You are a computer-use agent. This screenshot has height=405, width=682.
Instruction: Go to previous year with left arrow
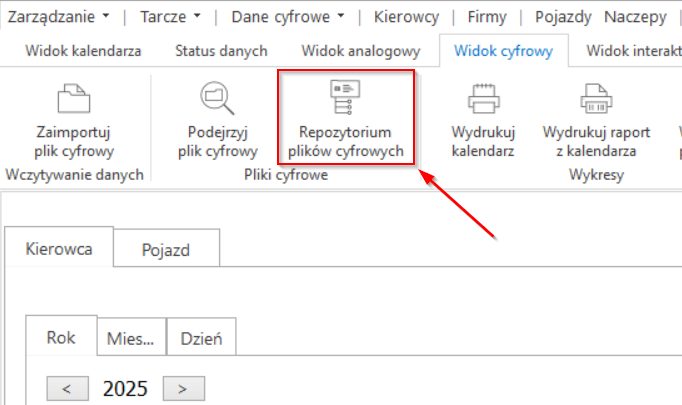point(67,388)
